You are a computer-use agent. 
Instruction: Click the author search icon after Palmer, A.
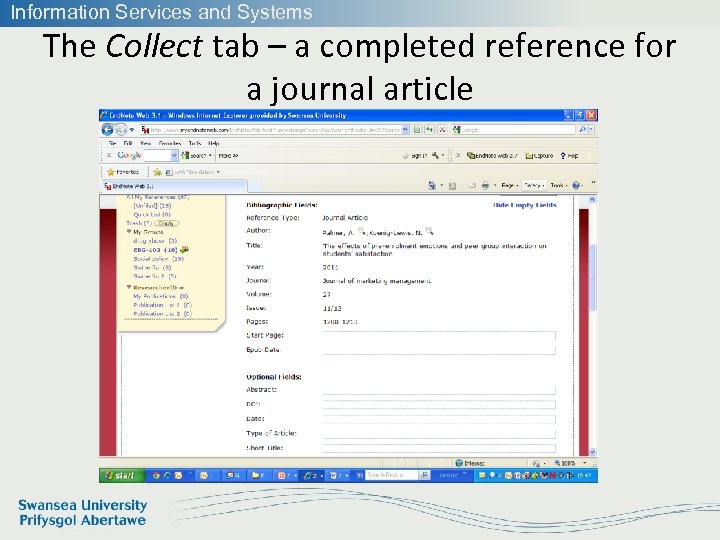361,231
